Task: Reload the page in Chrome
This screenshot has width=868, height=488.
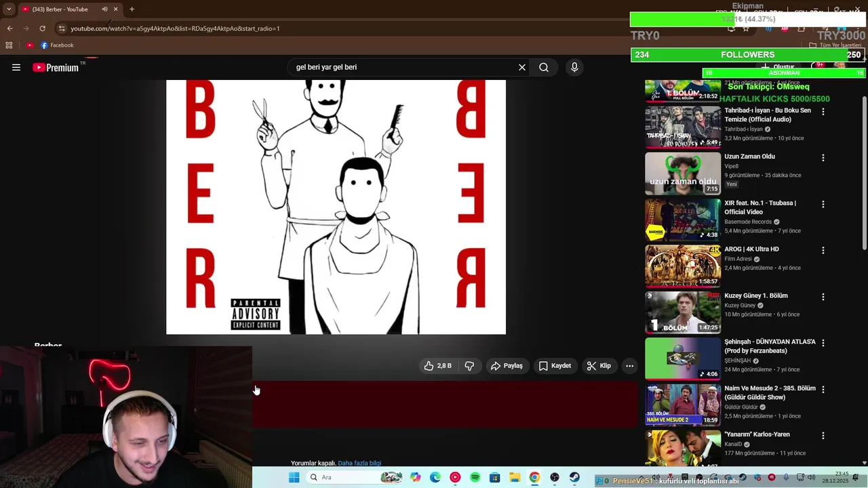Action: 42,28
